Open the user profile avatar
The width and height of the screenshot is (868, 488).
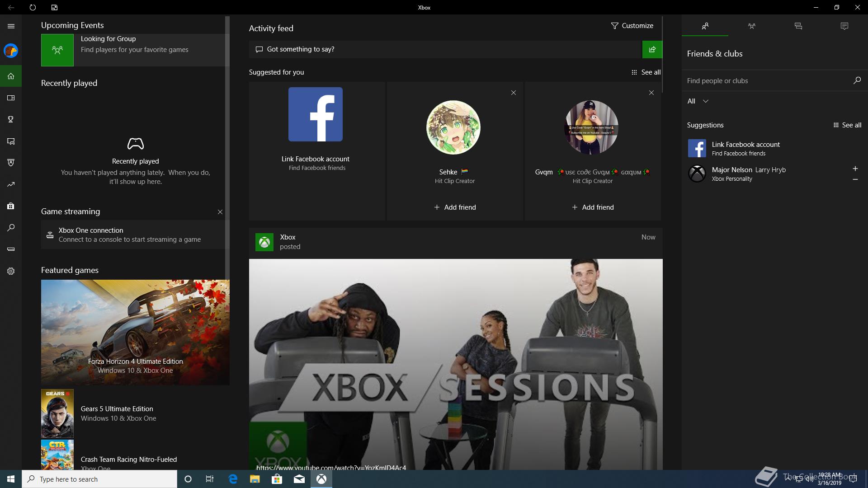11,51
